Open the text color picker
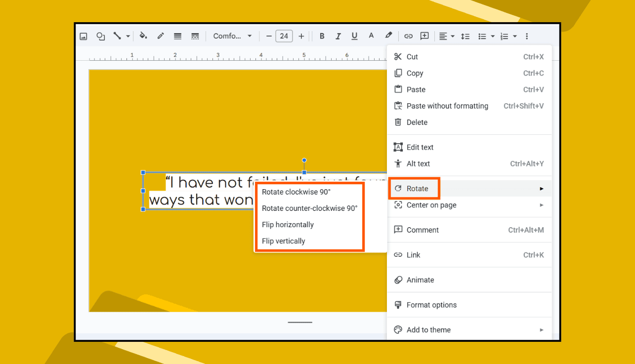 click(371, 36)
